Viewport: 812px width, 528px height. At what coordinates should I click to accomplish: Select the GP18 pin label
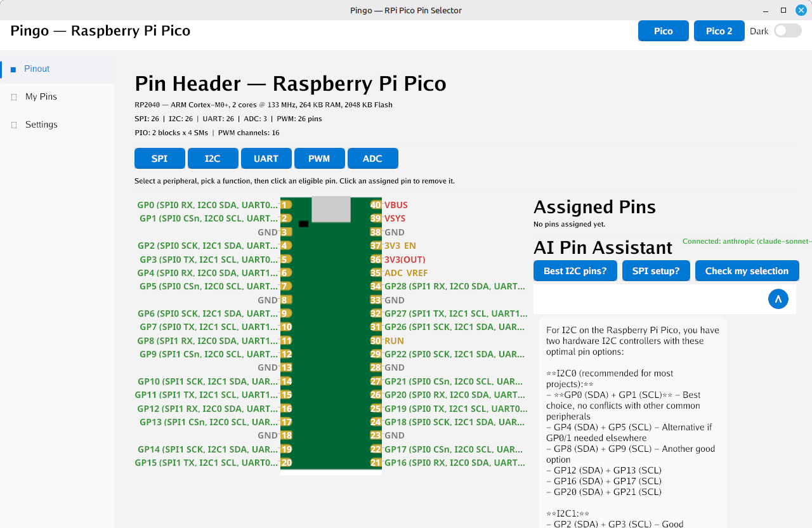(455, 422)
